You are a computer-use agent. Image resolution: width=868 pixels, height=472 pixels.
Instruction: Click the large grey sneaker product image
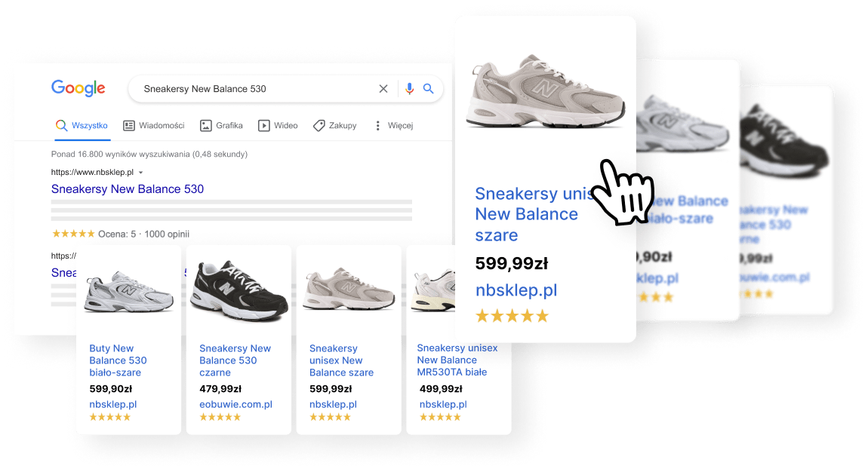click(x=545, y=93)
